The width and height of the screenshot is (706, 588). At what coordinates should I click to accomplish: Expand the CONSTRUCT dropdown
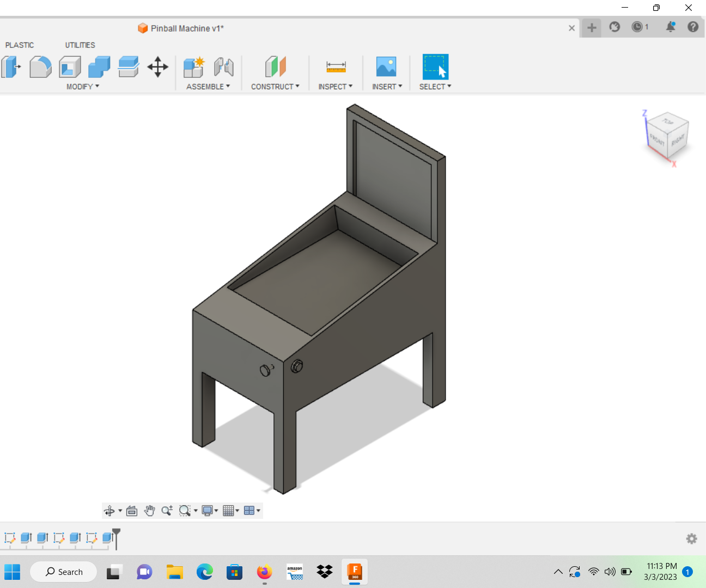tap(275, 87)
